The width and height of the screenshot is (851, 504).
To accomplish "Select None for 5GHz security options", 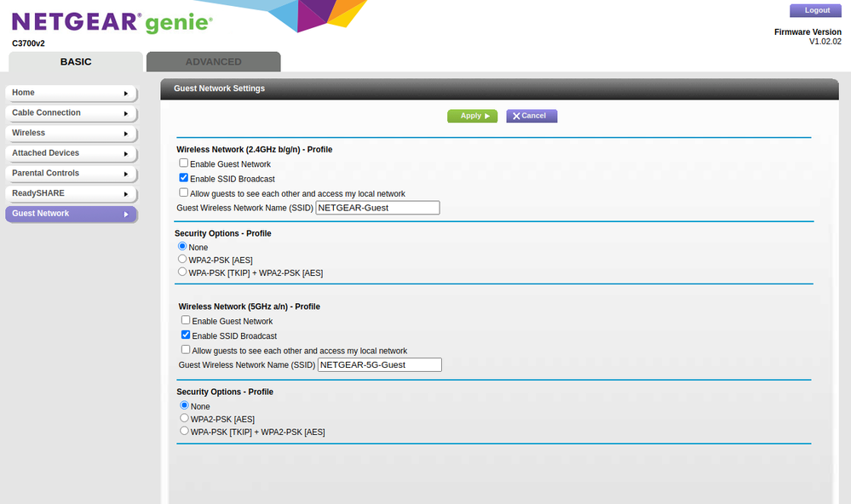I will (x=184, y=405).
